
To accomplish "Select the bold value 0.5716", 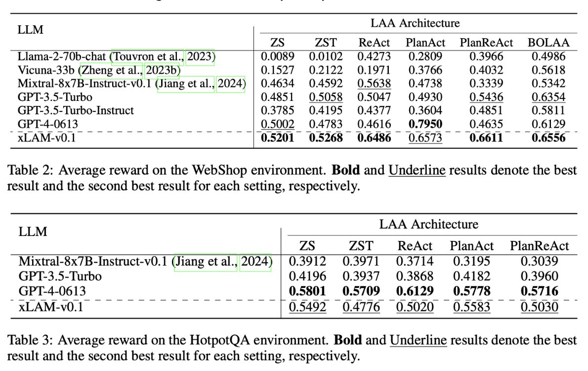I will 539,291.
